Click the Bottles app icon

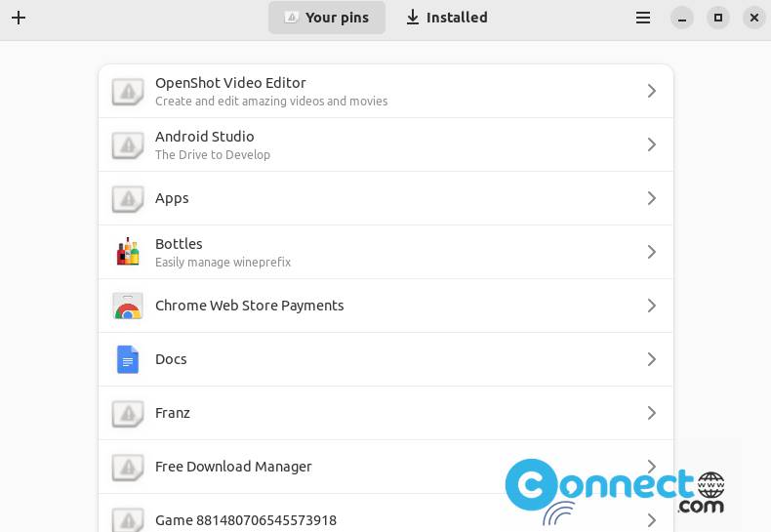tap(128, 252)
